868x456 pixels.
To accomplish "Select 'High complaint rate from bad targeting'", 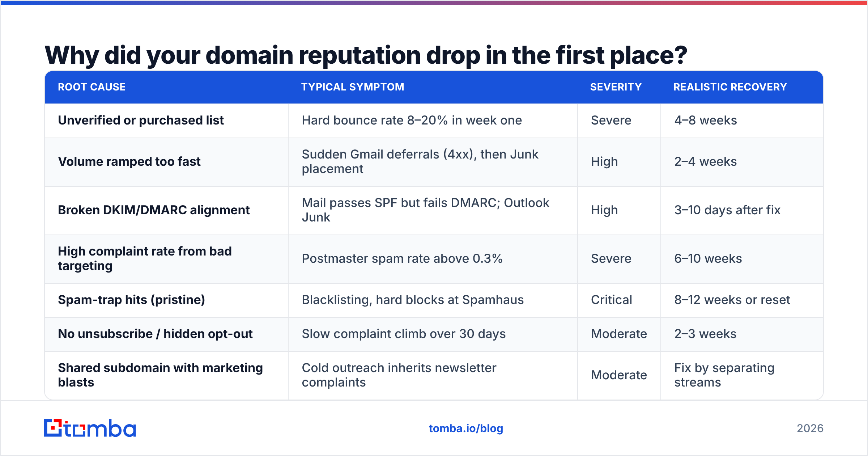I will point(145,258).
